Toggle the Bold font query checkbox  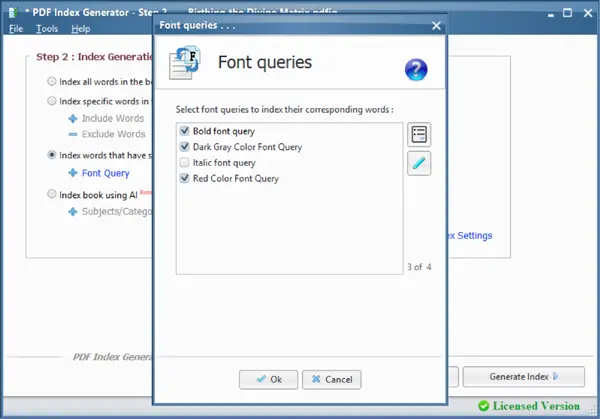point(184,131)
